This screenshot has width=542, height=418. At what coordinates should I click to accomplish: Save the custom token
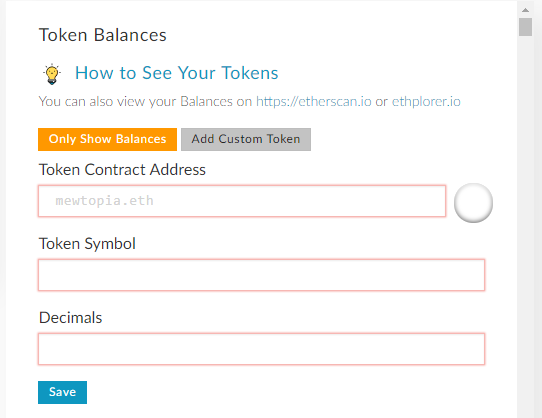[63, 392]
